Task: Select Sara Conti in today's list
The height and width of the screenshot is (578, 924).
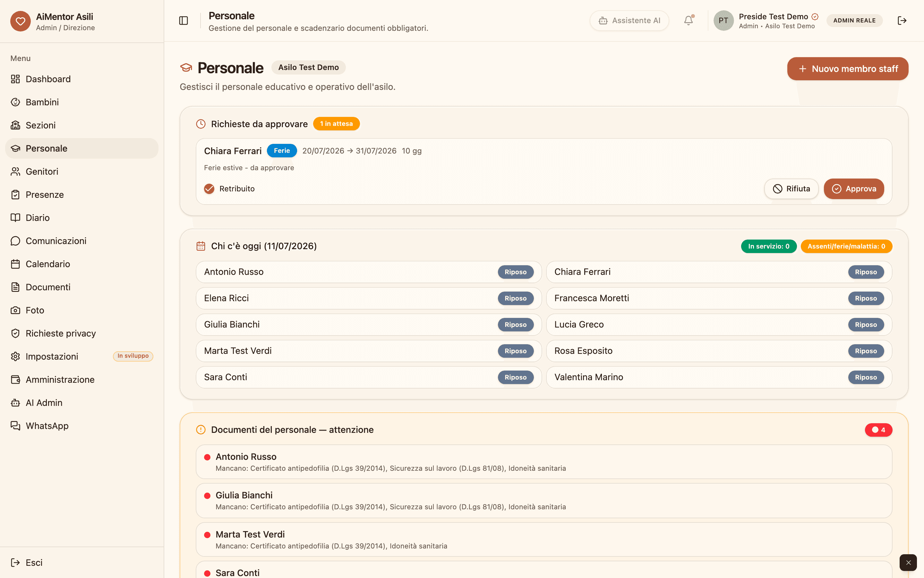Action: tap(368, 377)
